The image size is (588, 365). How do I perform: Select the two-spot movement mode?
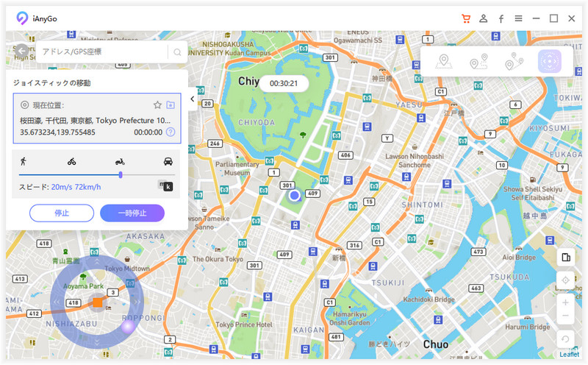pos(478,61)
